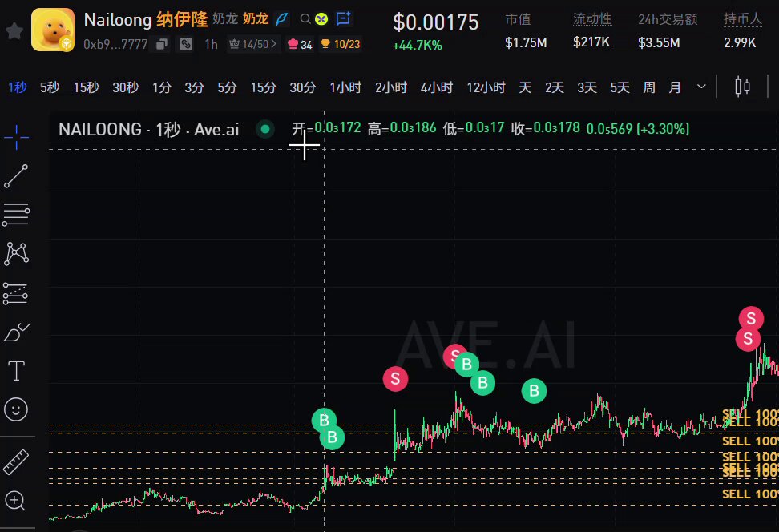Open the chain link icon next to address
Screen dimensions: 779x532
185,44
